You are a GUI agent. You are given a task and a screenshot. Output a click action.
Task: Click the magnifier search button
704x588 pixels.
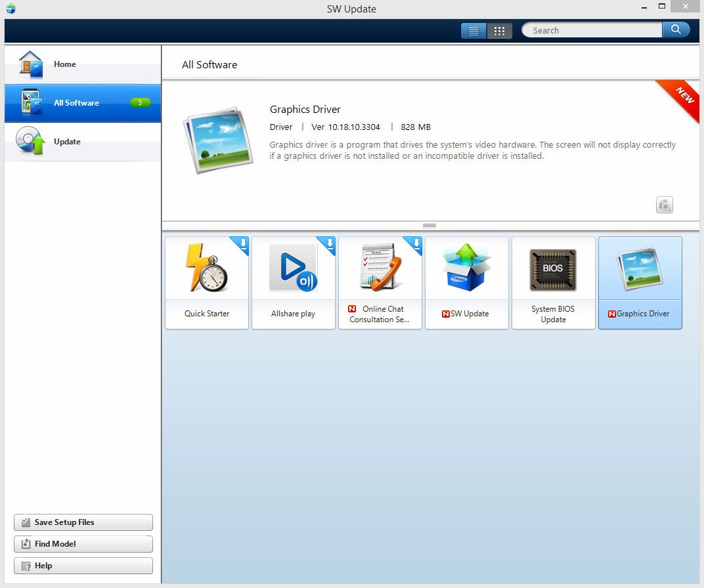point(676,30)
